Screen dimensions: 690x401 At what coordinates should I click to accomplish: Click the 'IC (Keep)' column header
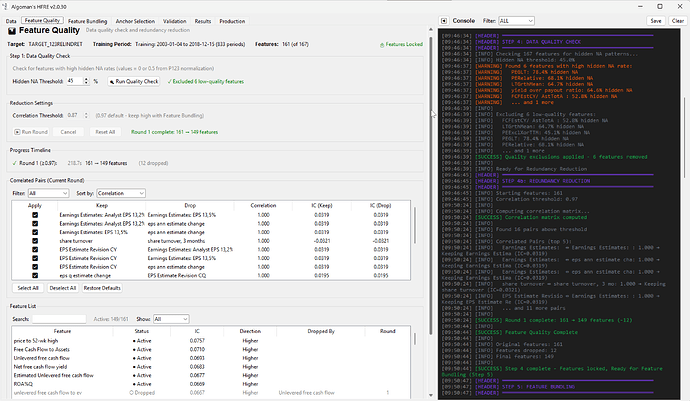tap(322, 206)
